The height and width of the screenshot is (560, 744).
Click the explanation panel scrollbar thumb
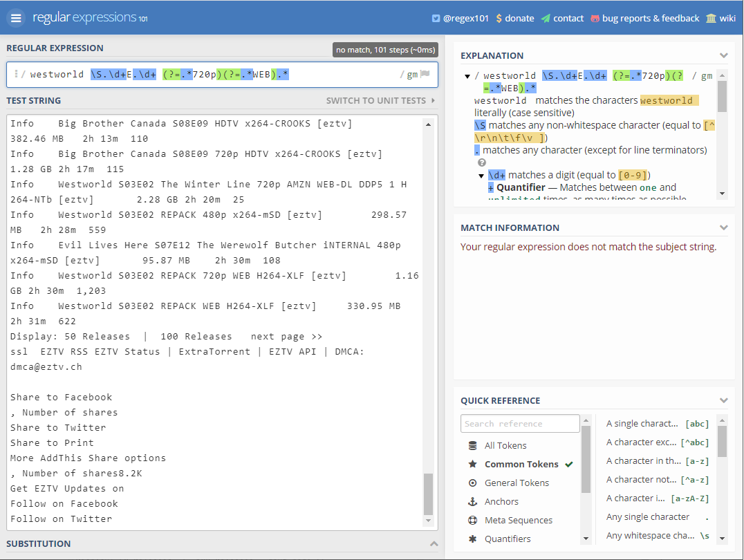722,96
